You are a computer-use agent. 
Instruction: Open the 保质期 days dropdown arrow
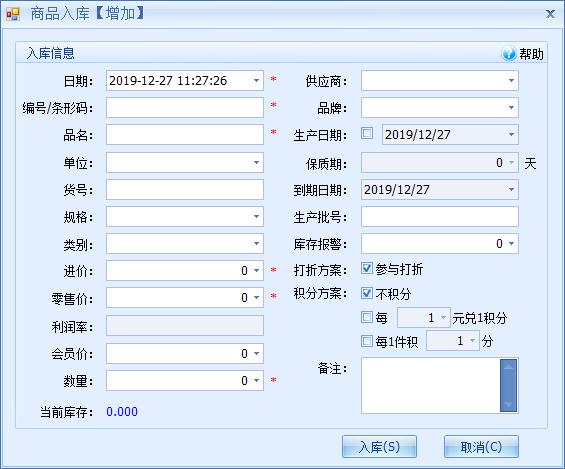511,162
